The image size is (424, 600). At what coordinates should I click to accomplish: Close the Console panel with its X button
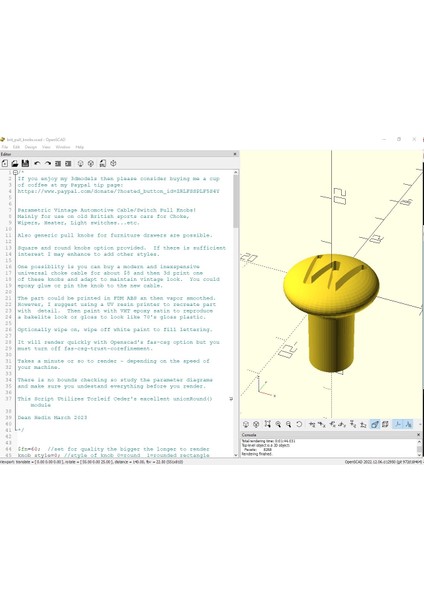coord(418,435)
